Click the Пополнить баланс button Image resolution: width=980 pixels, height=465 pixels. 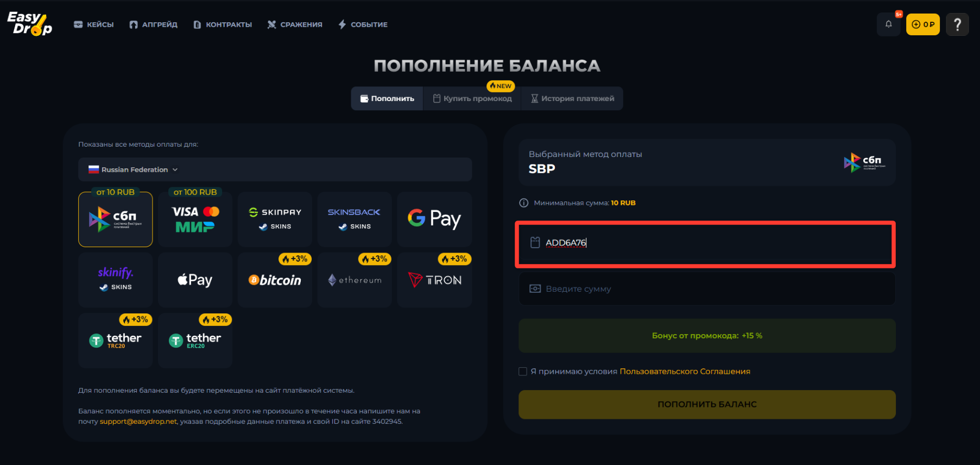(706, 404)
